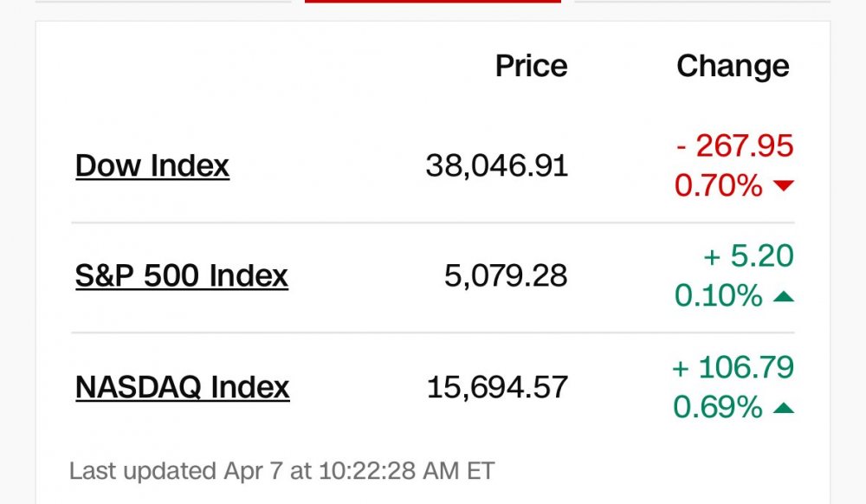Click the S&P change value + 5.20
866x504 pixels.
click(x=748, y=255)
